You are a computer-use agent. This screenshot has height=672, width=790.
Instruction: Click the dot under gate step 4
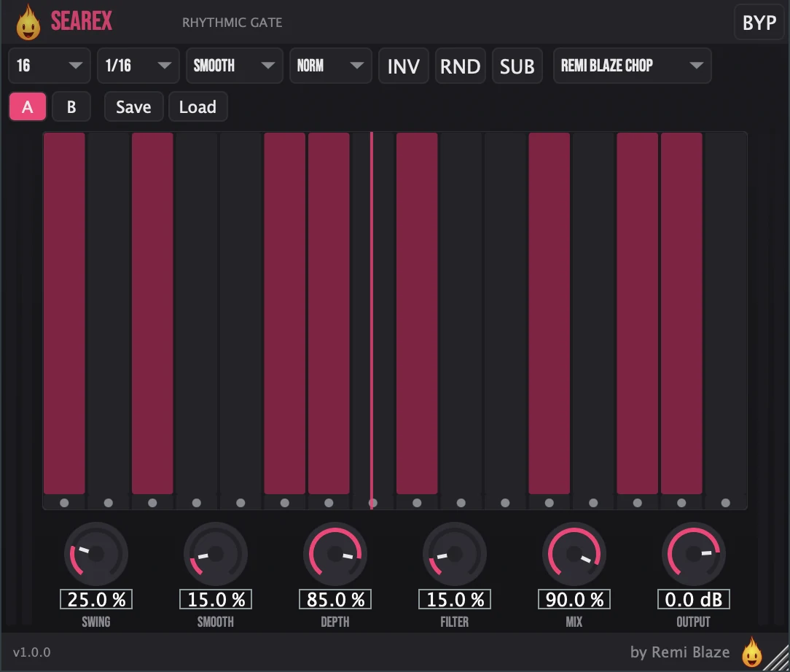pyautogui.click(x=197, y=503)
